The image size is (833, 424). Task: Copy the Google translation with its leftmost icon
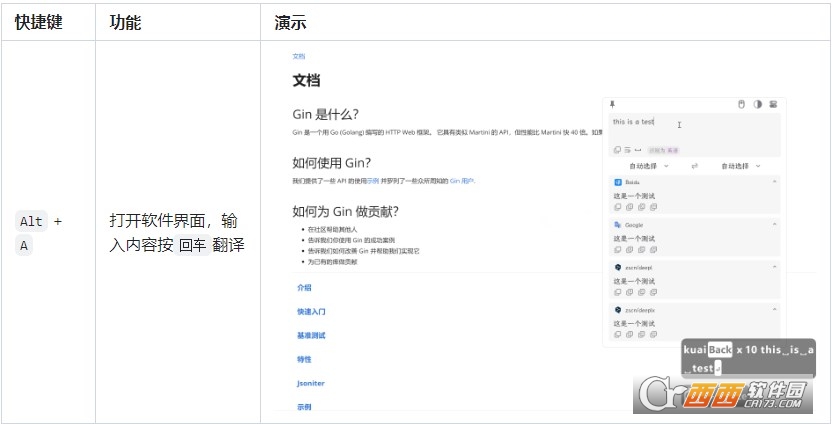[x=617, y=249]
